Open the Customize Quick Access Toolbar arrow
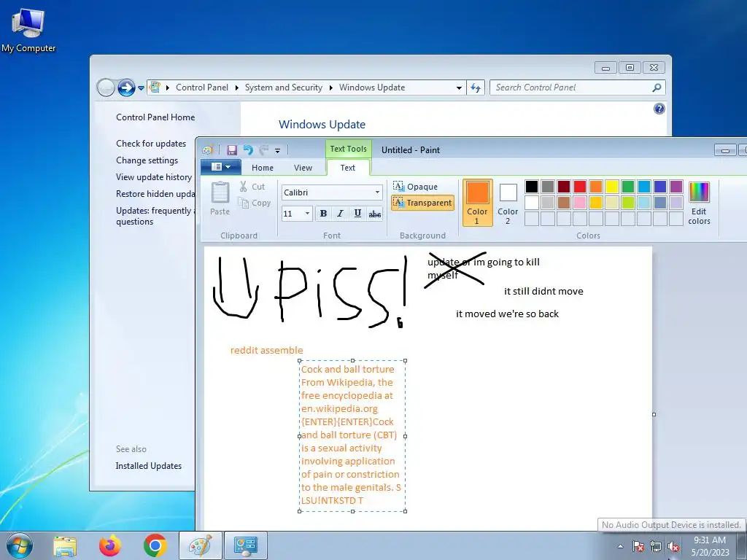Screen dimensions: 747x560 [277, 150]
